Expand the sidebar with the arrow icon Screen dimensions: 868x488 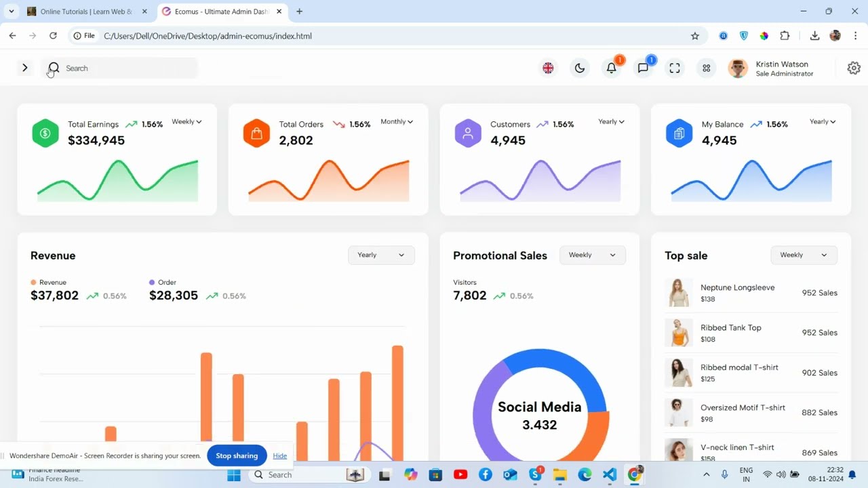[25, 68]
